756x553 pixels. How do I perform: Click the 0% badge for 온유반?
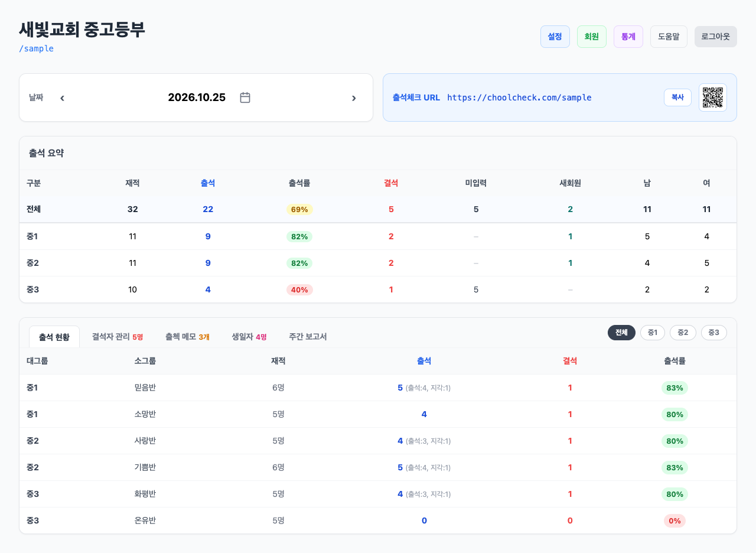[x=674, y=521]
